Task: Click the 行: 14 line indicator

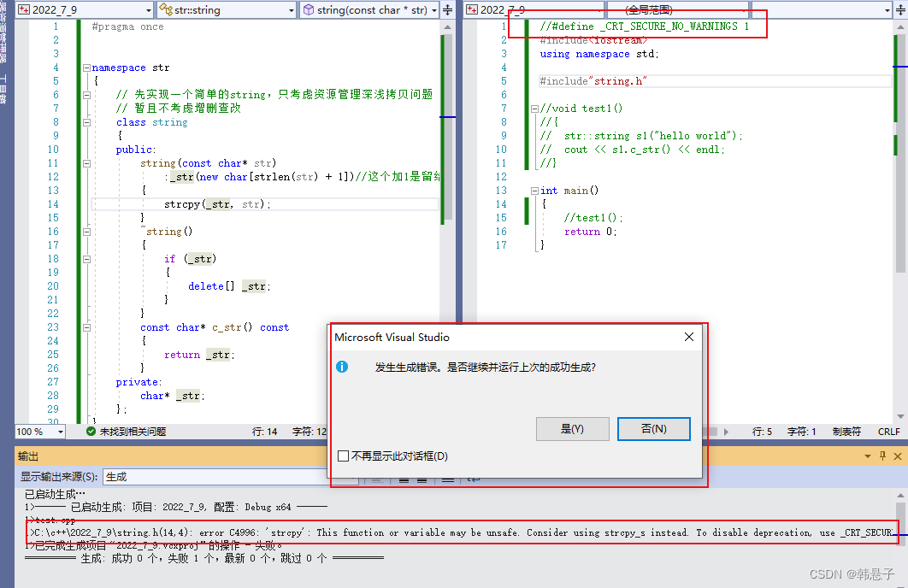Action: point(265,432)
